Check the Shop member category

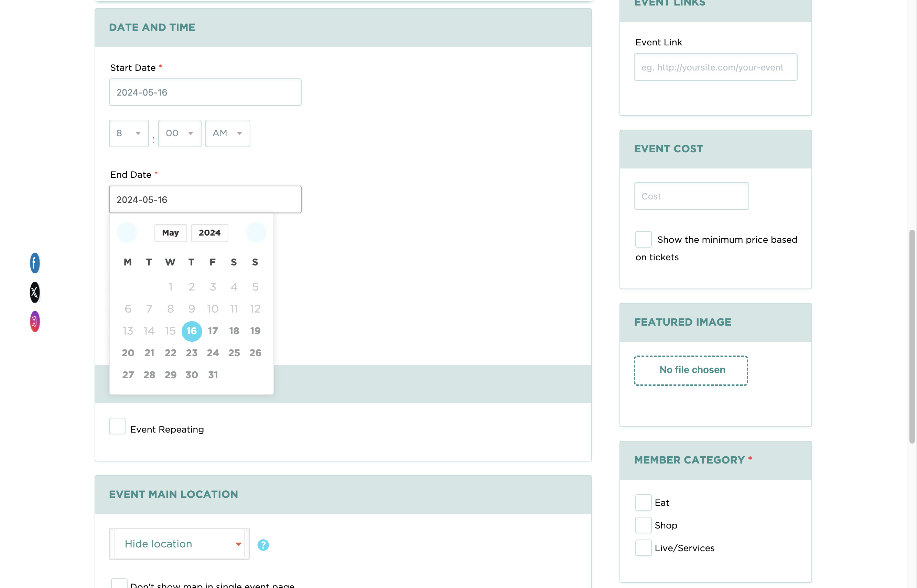[x=644, y=525]
